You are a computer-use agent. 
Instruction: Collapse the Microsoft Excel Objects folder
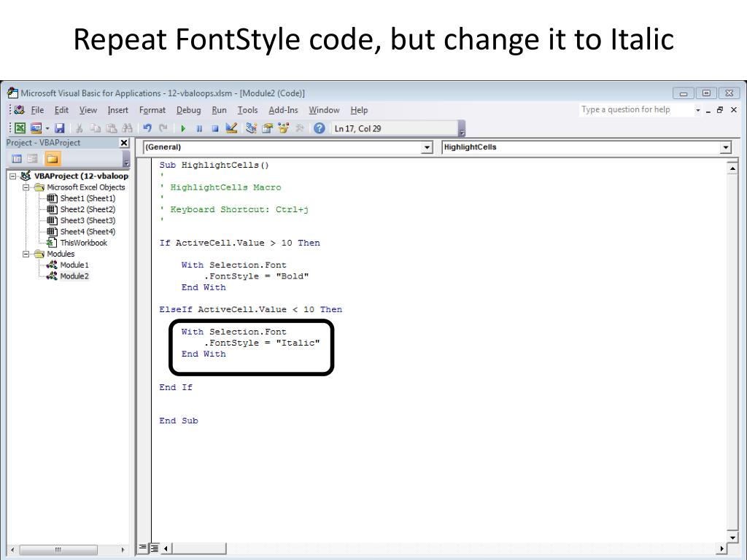[26, 187]
